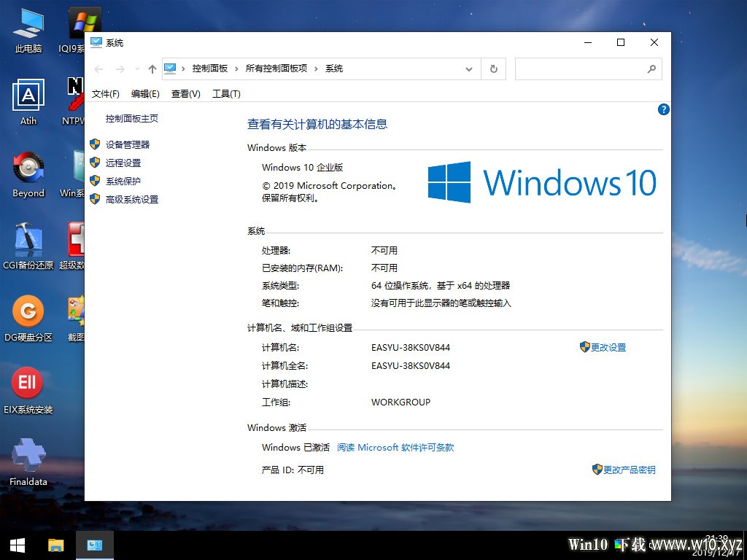Image resolution: width=747 pixels, height=560 pixels.
Task: Click the 所有控制面板项 breadcrumb
Action: (276, 69)
